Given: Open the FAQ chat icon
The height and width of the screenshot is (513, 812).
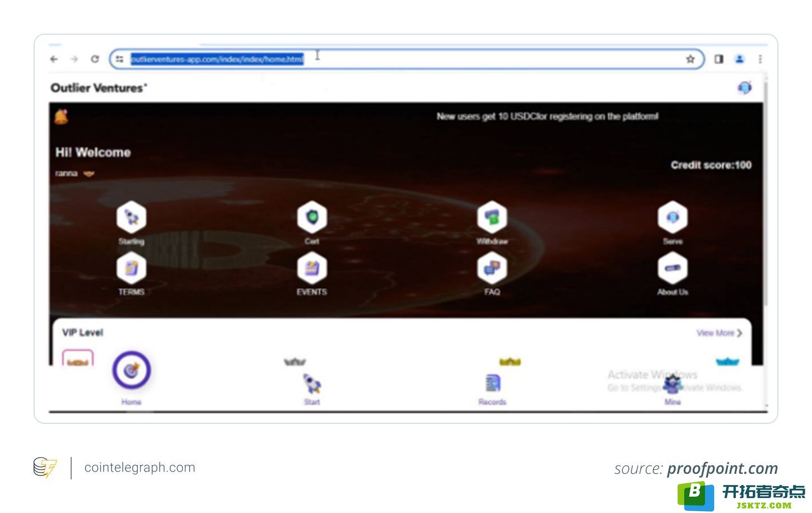Looking at the screenshot, I should click(x=492, y=268).
